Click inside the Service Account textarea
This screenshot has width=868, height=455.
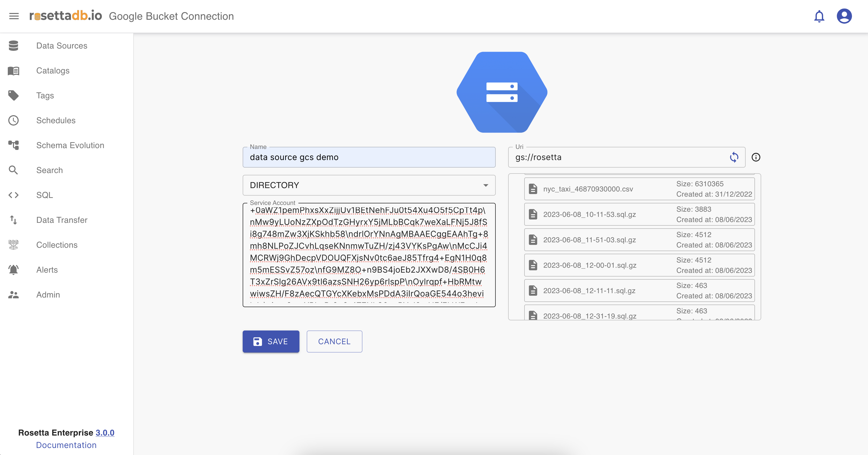[x=369, y=254]
